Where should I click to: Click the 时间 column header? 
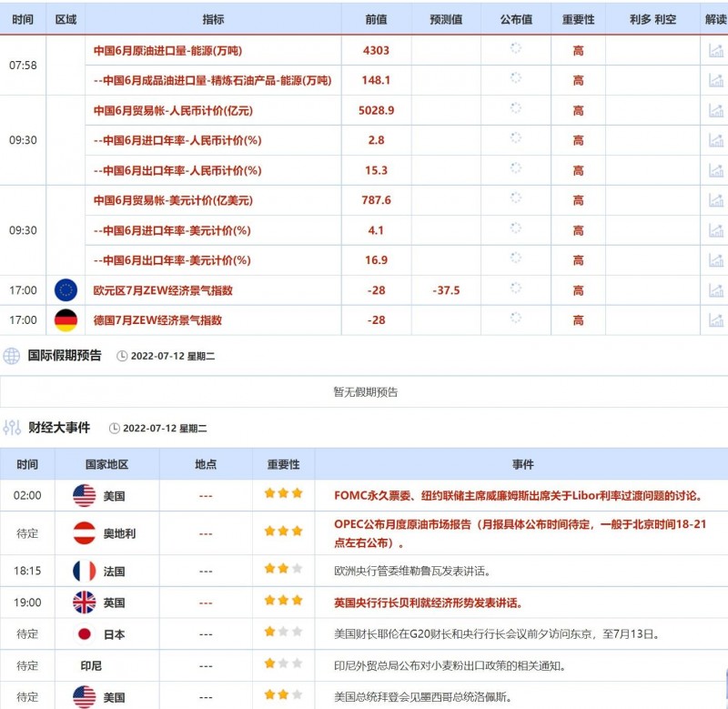26,463
